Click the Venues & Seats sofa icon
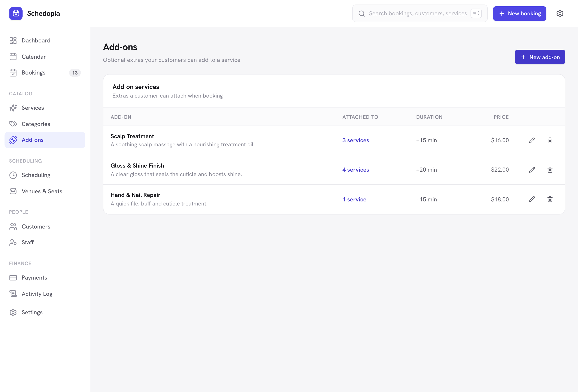The width and height of the screenshot is (578, 392). click(x=13, y=191)
